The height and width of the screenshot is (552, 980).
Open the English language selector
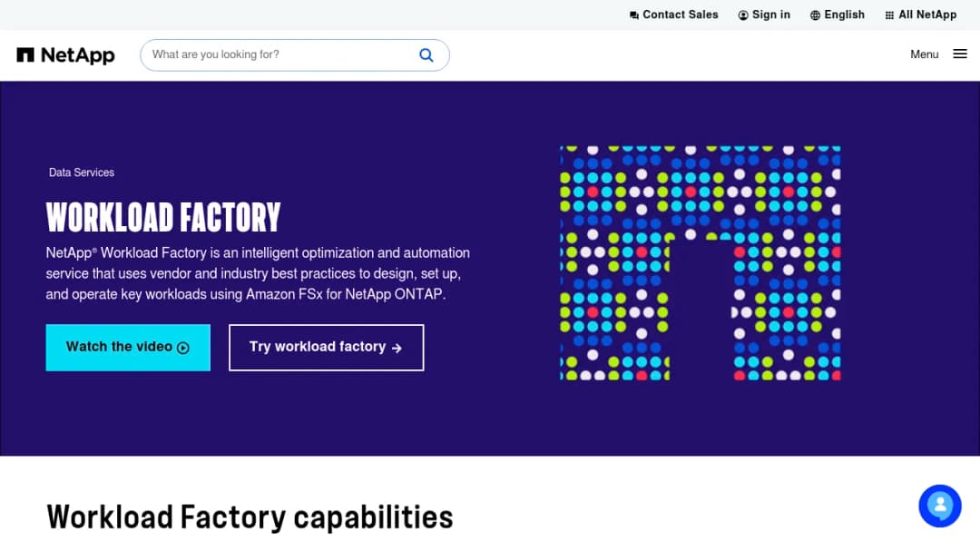click(x=837, y=15)
